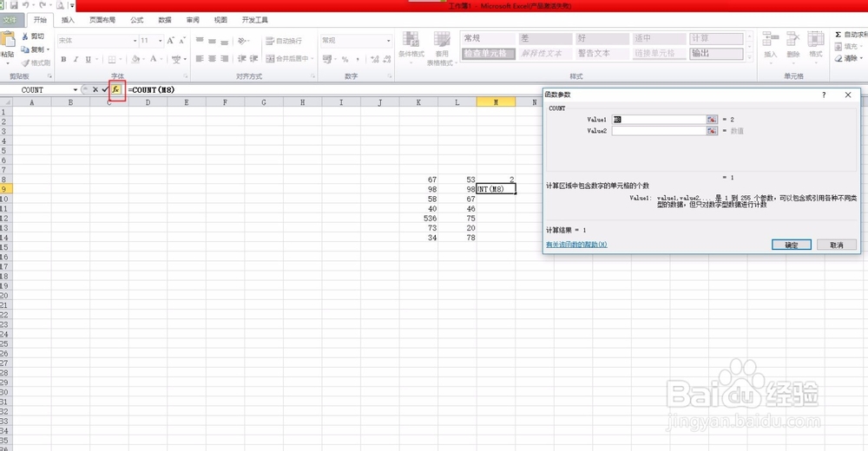The height and width of the screenshot is (451, 868).
Task: Click the AutoSum sigma icon
Action: coord(838,35)
